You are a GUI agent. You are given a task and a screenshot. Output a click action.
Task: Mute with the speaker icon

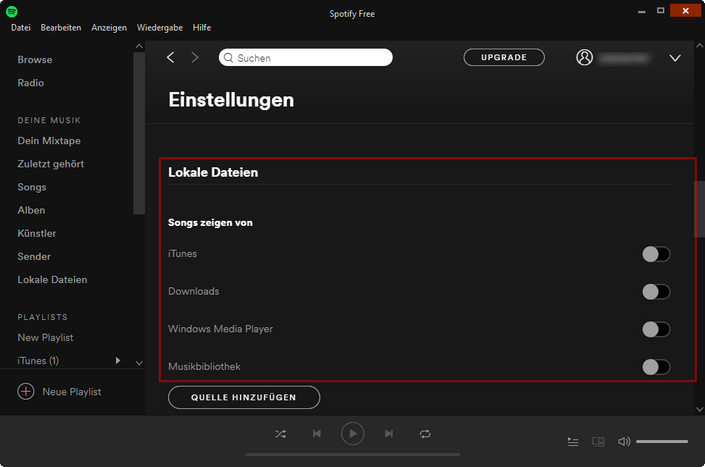[x=624, y=442]
